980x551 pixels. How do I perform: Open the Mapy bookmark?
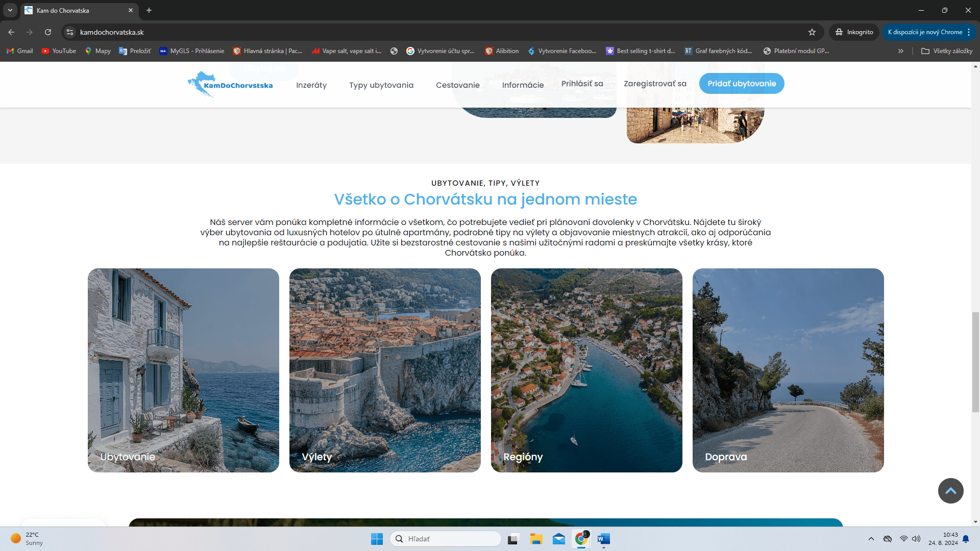[x=97, y=51]
